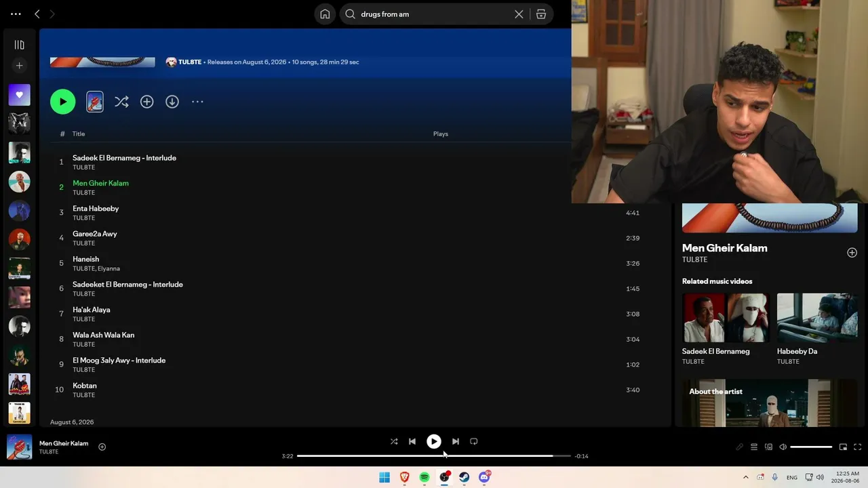Resume playback with the player play button
This screenshot has height=488, width=868.
(434, 441)
